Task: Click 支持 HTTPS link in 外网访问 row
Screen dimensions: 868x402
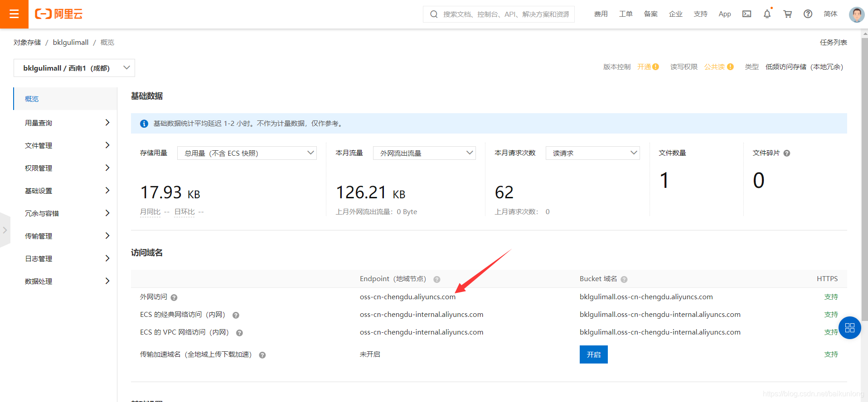Action: pos(831,297)
